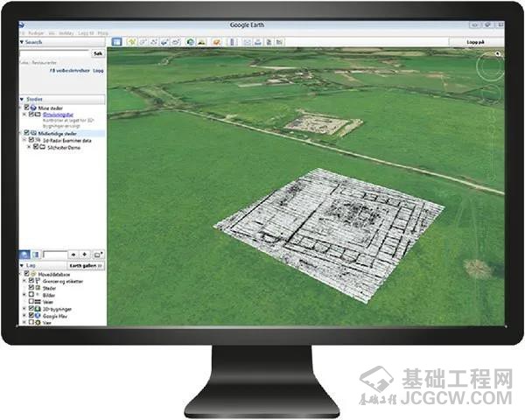
Task: Click the sunlight toolbar icon
Action: tap(201, 40)
